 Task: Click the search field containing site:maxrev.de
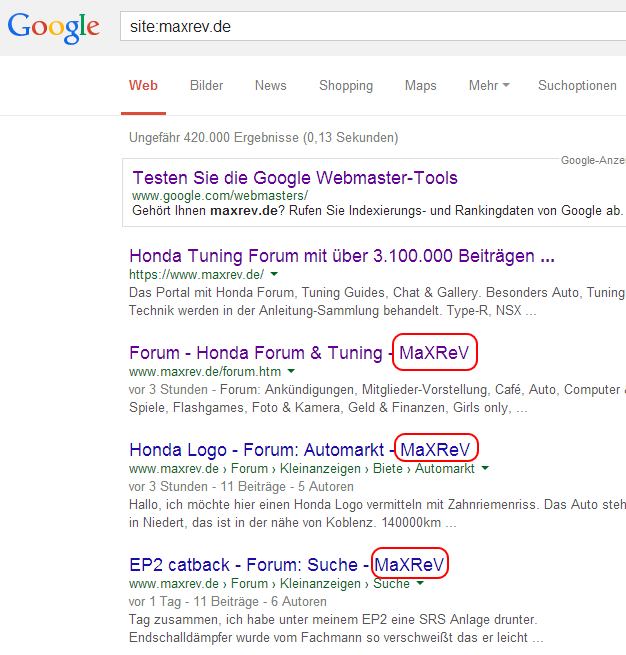[373, 26]
